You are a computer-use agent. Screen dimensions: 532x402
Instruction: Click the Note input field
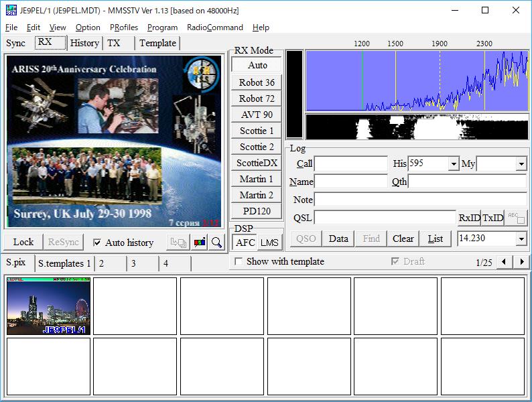click(421, 200)
